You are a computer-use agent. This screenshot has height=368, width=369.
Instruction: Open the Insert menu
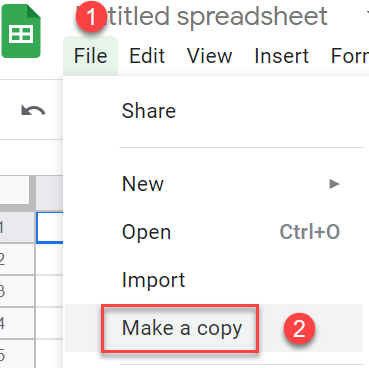click(x=282, y=56)
